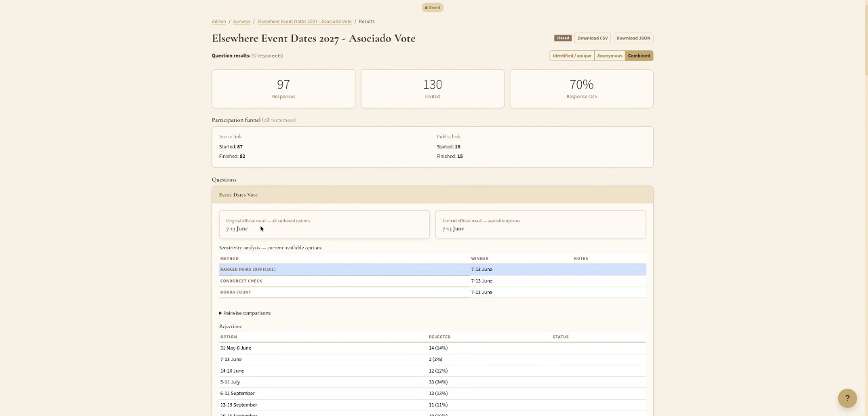The height and width of the screenshot is (416, 868).
Task: Click the Event Dates Vote header
Action: 433,195
